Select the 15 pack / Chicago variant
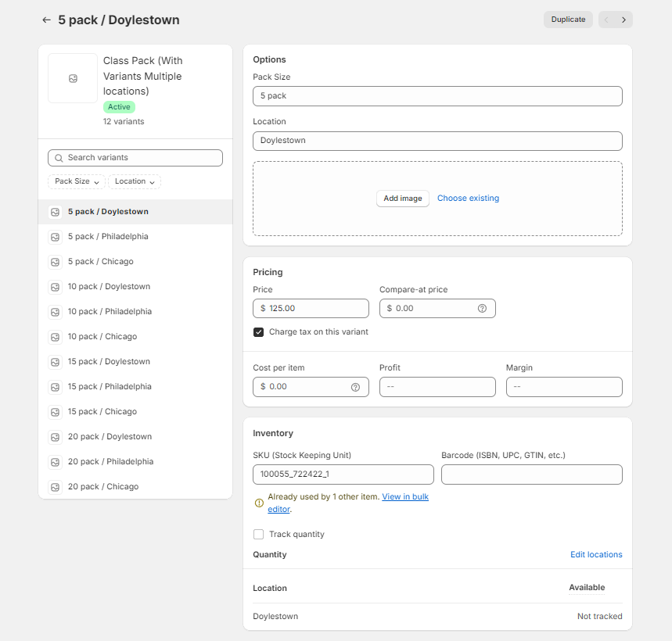672x641 pixels. (102, 412)
